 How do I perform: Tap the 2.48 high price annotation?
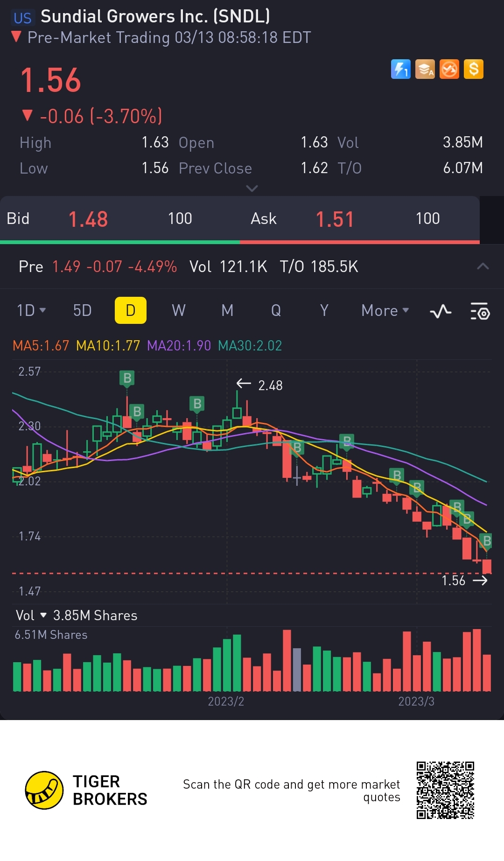[x=270, y=385]
